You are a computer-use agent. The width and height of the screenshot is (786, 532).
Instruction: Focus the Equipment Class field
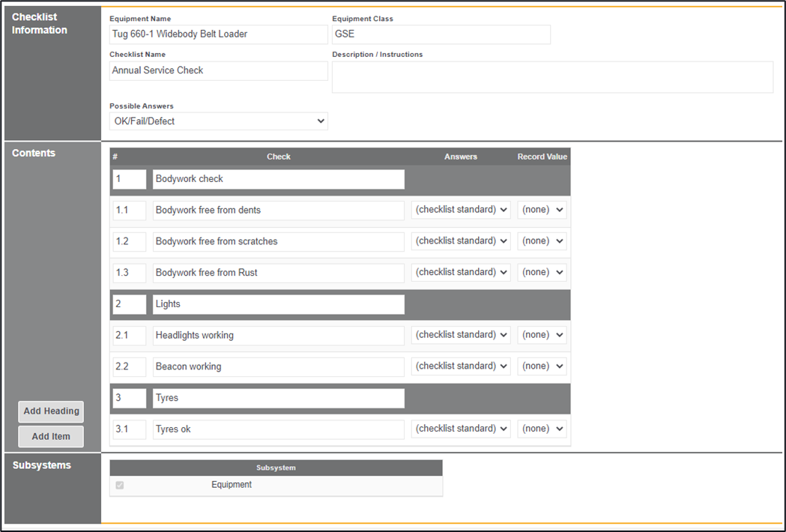(x=441, y=34)
